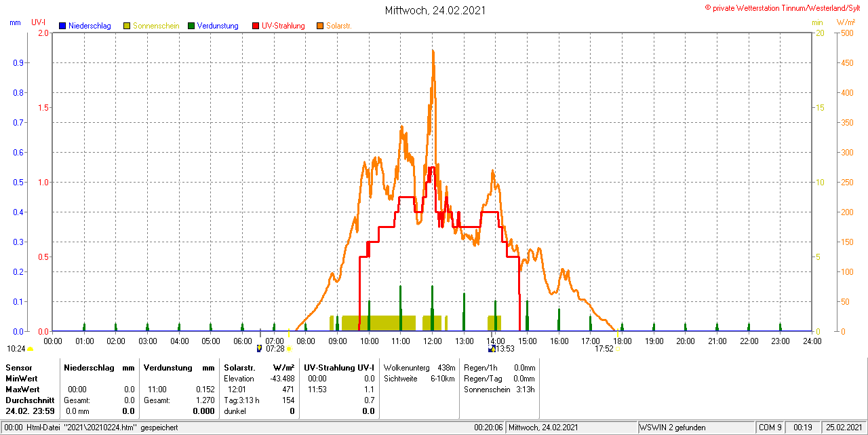Click the sunset icon after 17:52
Viewport: 868px width, 435px height.
pos(616,349)
